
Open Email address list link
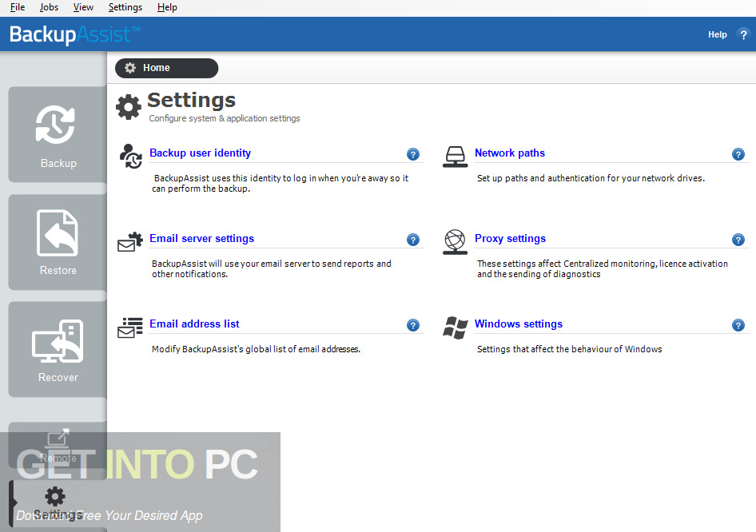point(194,324)
